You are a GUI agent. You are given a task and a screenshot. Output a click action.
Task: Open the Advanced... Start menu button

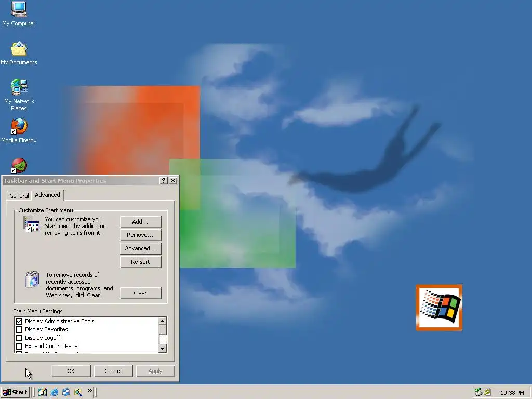[140, 248]
